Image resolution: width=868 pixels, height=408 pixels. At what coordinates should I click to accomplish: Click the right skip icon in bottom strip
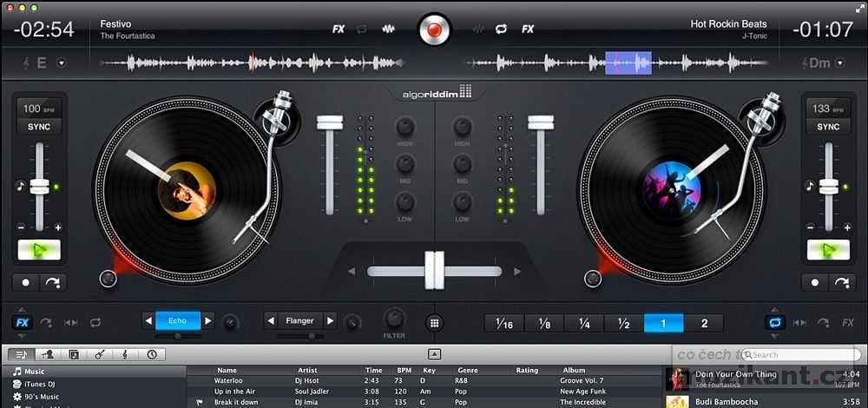(x=799, y=322)
